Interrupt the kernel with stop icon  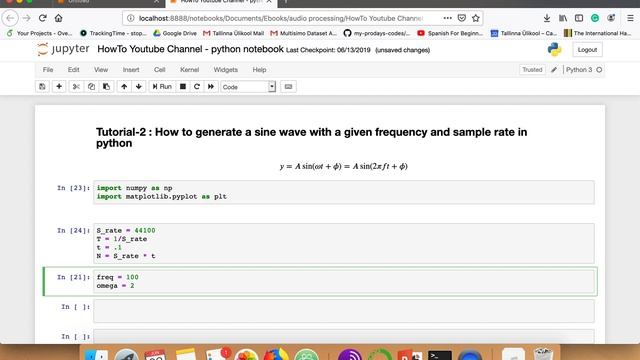183,87
